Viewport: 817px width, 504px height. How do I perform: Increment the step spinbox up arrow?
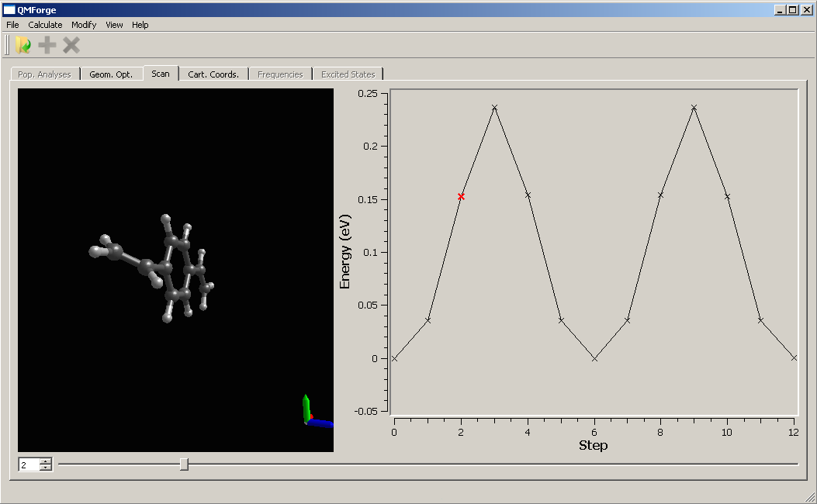(x=46, y=461)
